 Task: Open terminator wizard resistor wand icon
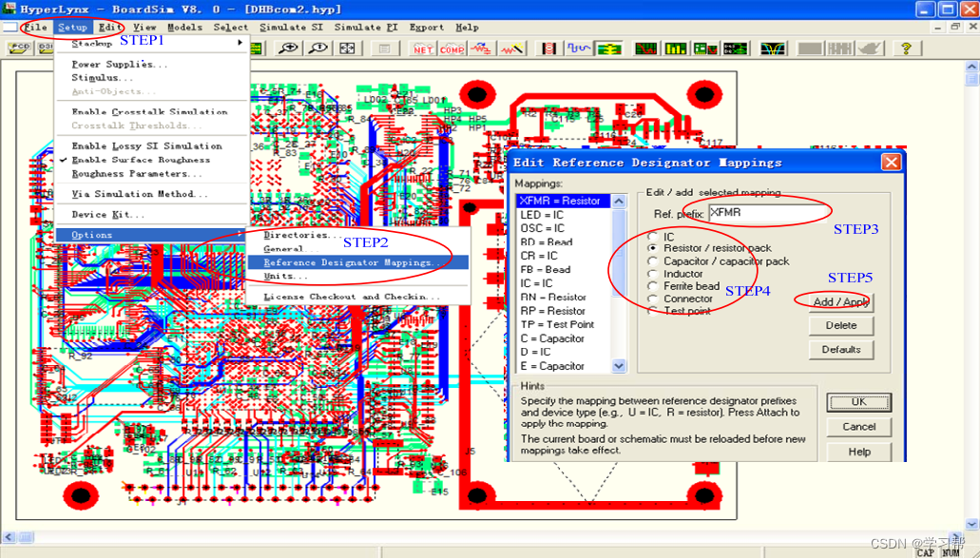point(511,48)
